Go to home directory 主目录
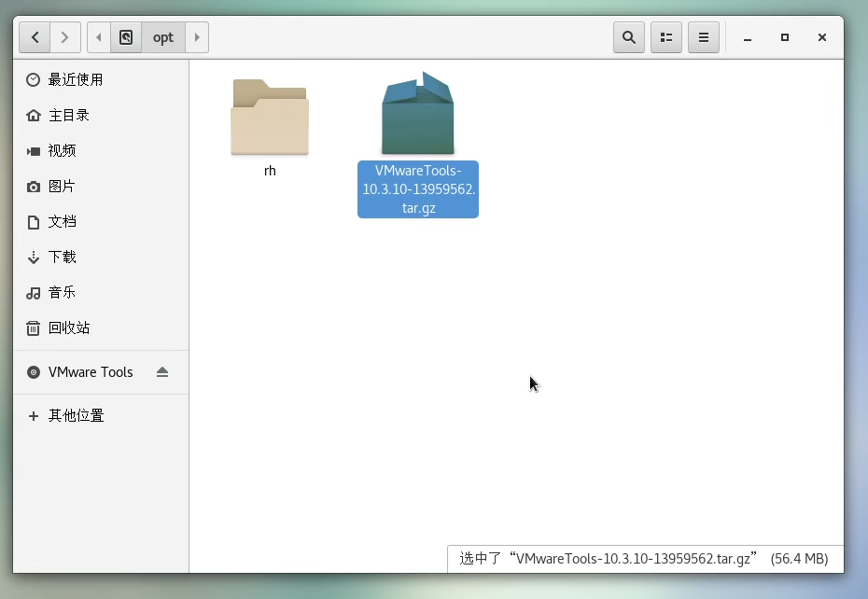Image resolution: width=868 pixels, height=599 pixels. pos(101,115)
